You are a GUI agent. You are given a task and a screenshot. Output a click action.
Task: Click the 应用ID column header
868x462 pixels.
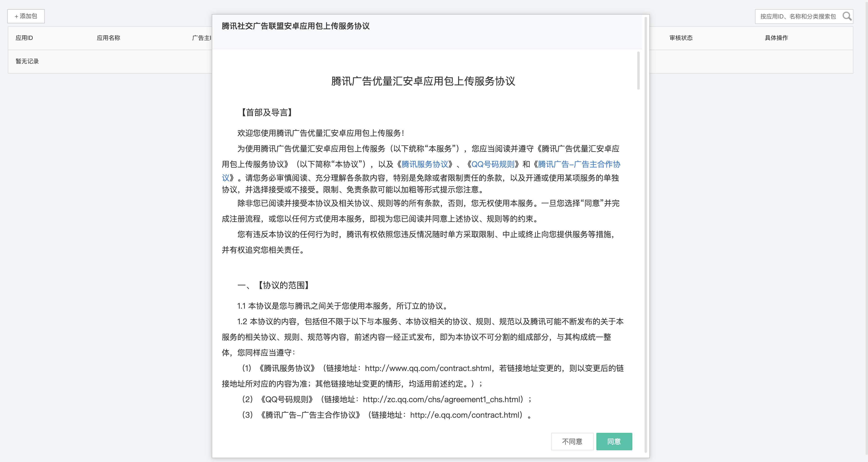pyautogui.click(x=24, y=38)
